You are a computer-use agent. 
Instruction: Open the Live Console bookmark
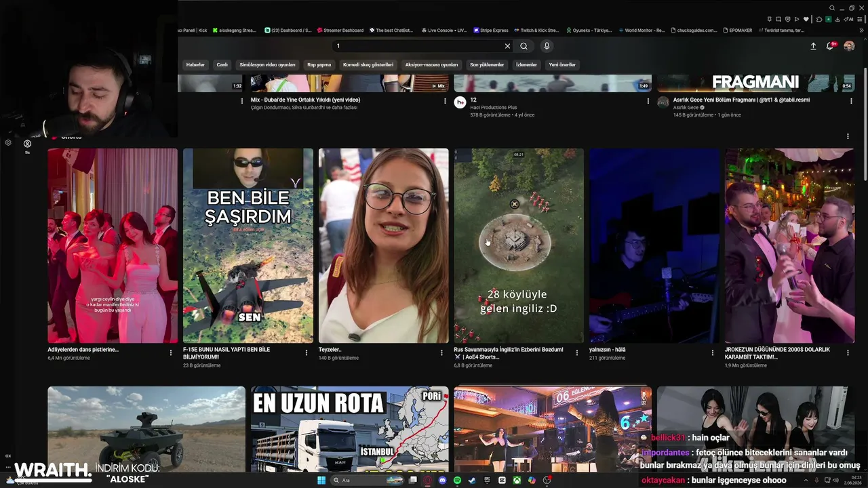tap(444, 30)
